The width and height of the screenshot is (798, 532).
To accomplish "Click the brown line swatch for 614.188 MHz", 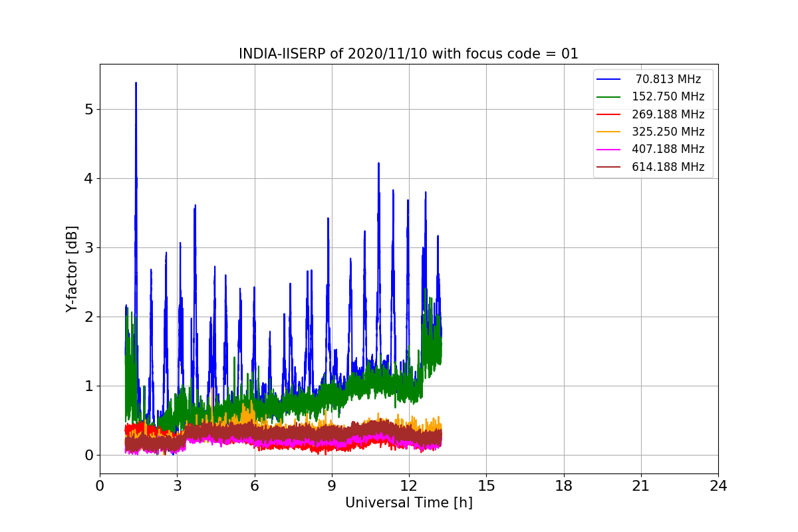I will tap(608, 167).
